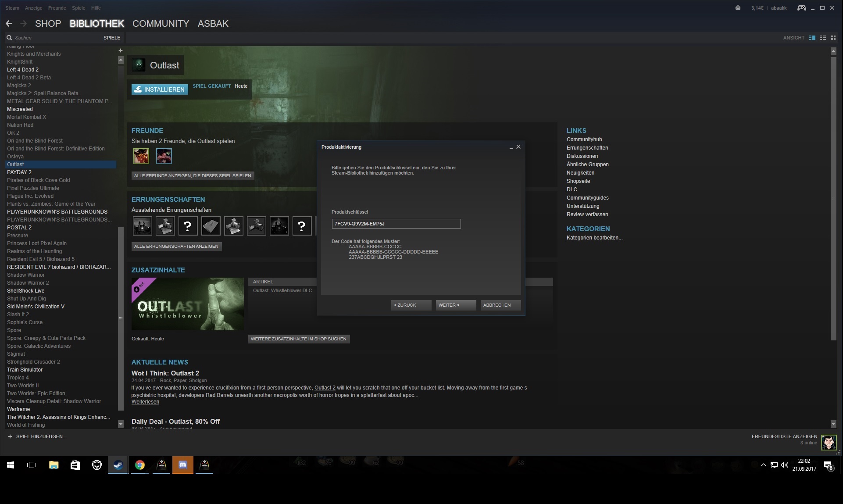Click the main content scrollbar up arrow
The height and width of the screenshot is (504, 843).
[833, 51]
